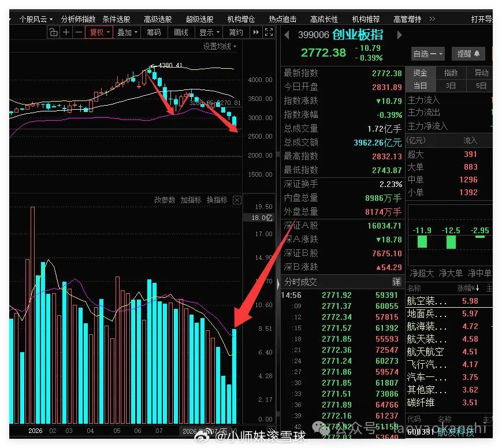502x448 pixels.
Task: Select 航天航空 sector row
Action: click(449, 352)
